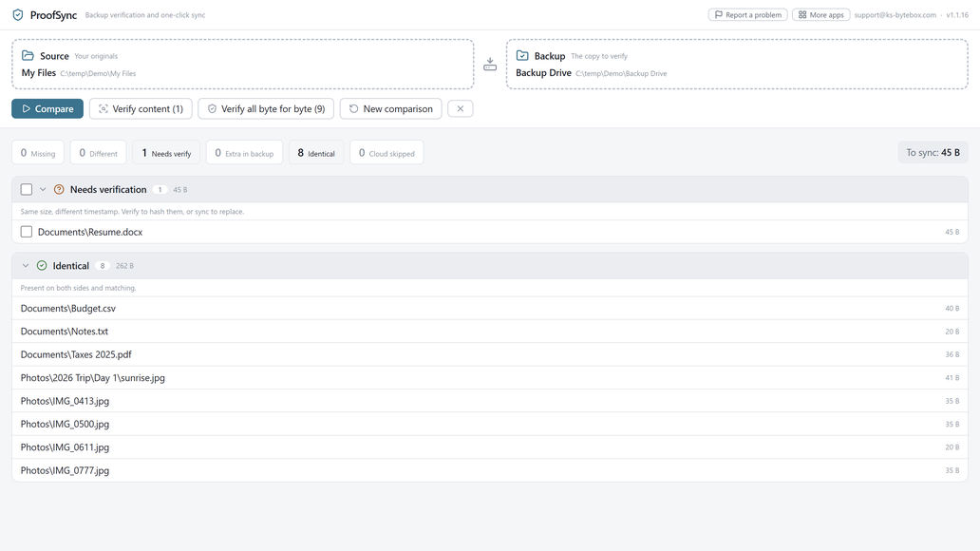Click the green check Identical icon
The image size is (980, 551).
(42, 266)
